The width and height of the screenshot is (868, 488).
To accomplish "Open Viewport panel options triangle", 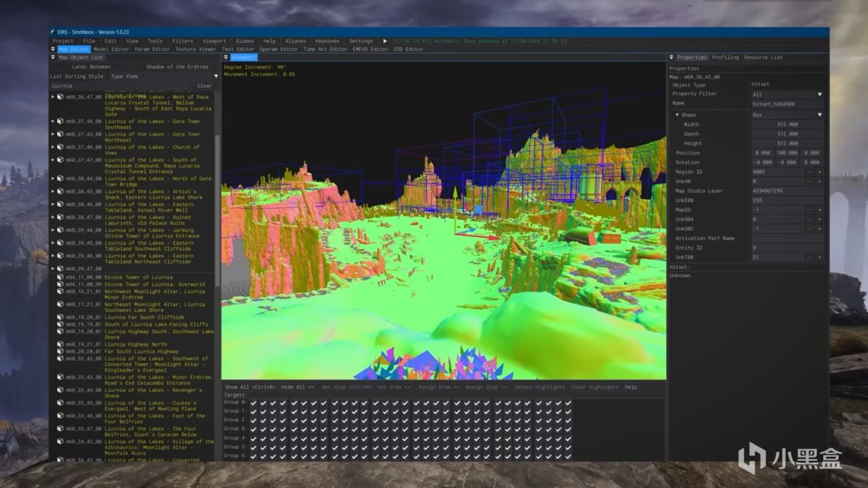I will 226,58.
